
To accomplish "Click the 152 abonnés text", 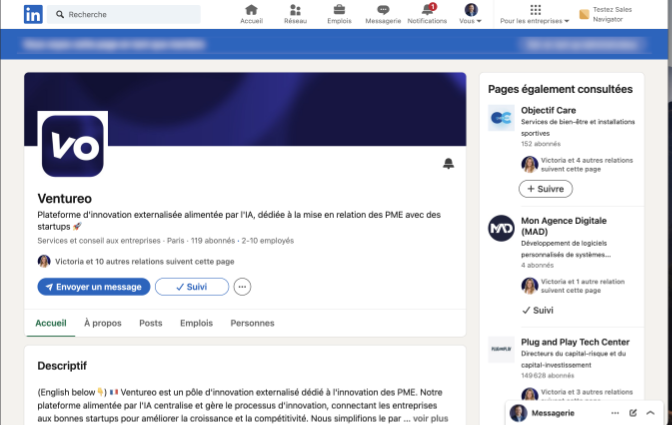I will [x=540, y=144].
